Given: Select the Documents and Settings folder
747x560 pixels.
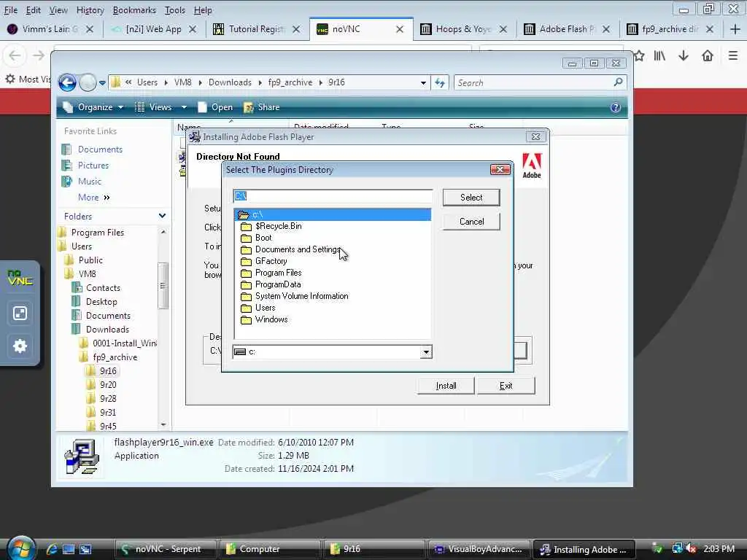Looking at the screenshot, I should click(x=298, y=249).
